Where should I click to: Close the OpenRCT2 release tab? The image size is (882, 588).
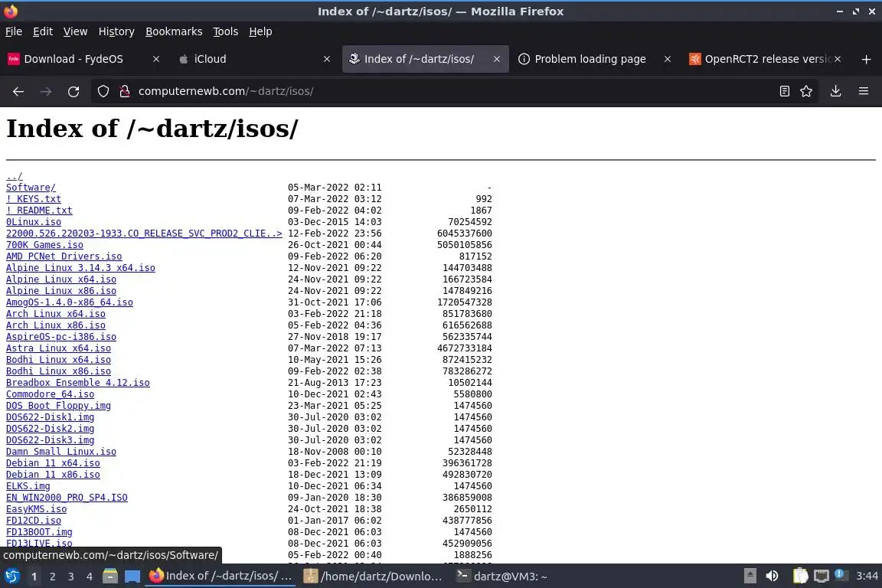838,59
